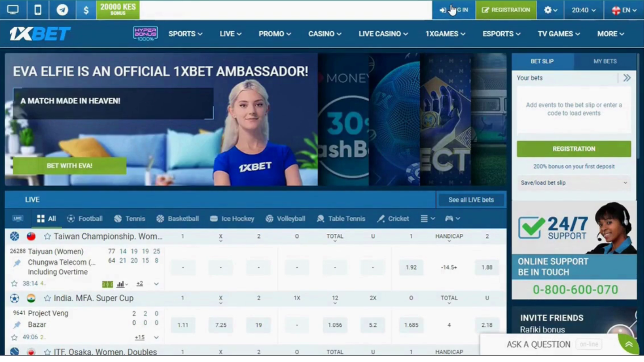This screenshot has height=362, width=644.
Task: Click the BET WITH EVA! button
Action: tap(70, 166)
